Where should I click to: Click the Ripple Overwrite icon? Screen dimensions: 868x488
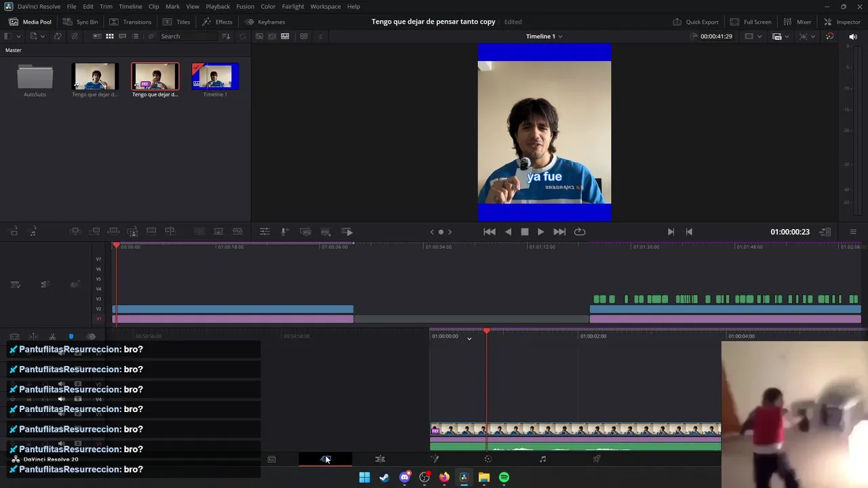click(x=114, y=232)
